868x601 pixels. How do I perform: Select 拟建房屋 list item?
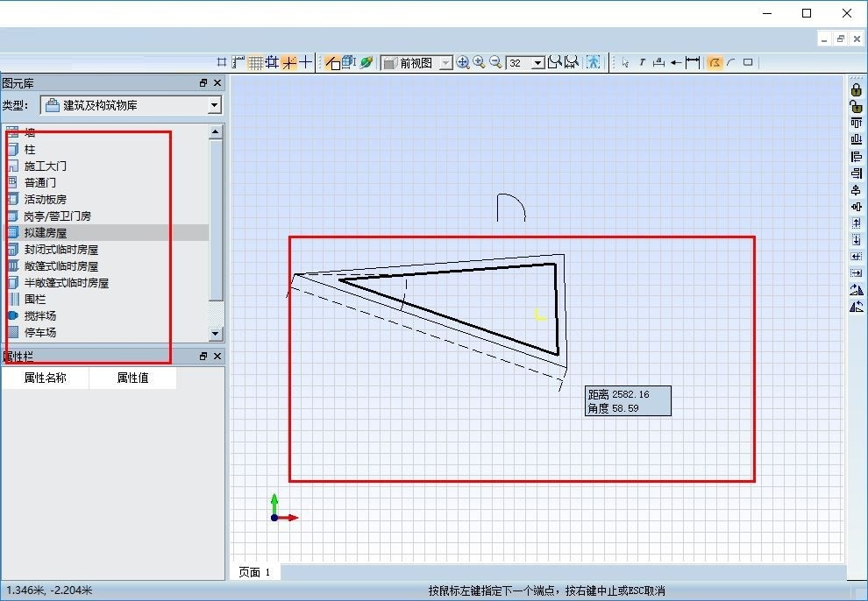pyautogui.click(x=105, y=233)
